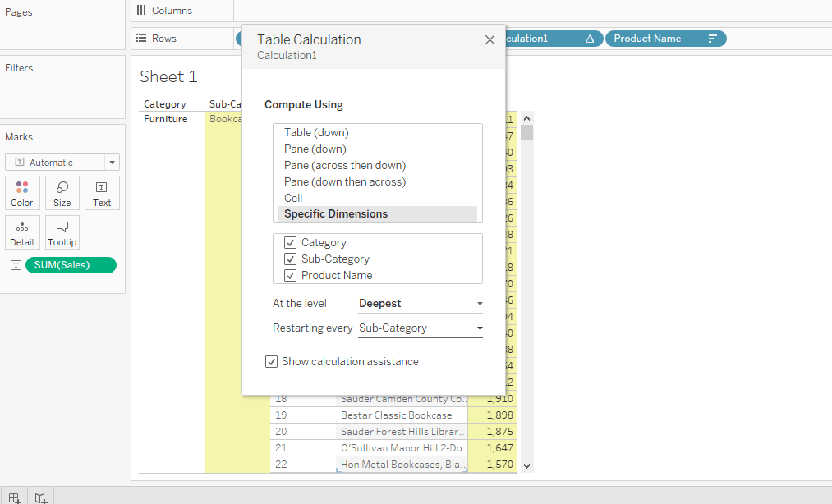Viewport: 832px width, 504px height.
Task: Click the delta icon on Calculation1 pill
Action: 590,39
